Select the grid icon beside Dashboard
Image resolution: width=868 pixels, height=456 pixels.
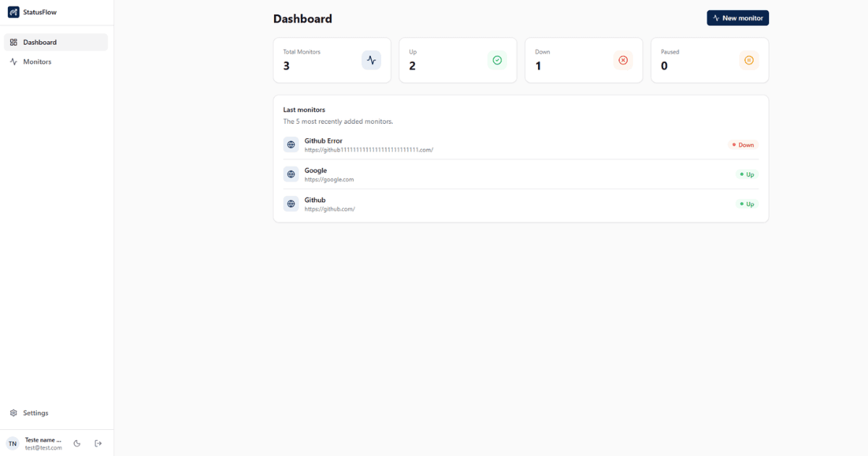pos(13,41)
